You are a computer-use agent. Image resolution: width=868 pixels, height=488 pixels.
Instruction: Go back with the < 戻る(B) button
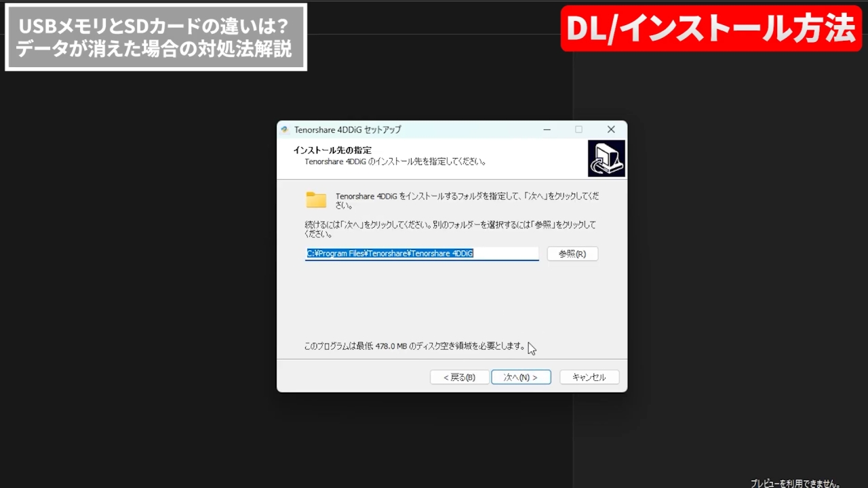[x=459, y=378]
